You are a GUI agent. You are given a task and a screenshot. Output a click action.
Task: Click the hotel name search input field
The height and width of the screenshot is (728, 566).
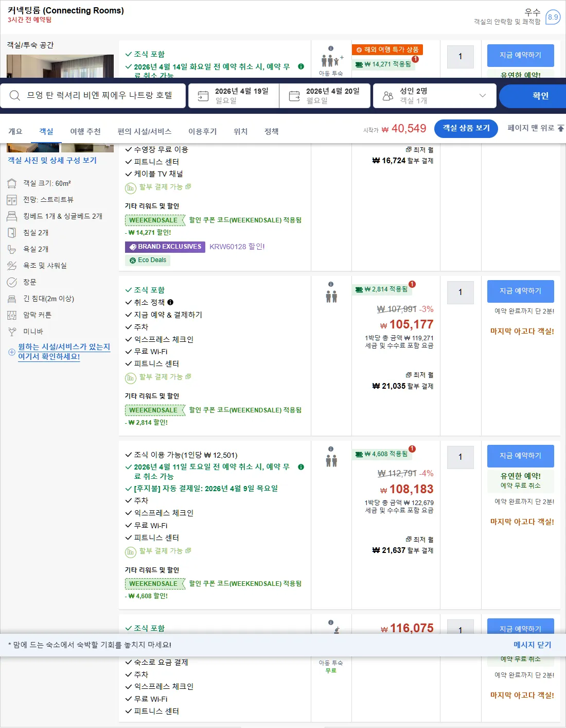[x=93, y=96]
